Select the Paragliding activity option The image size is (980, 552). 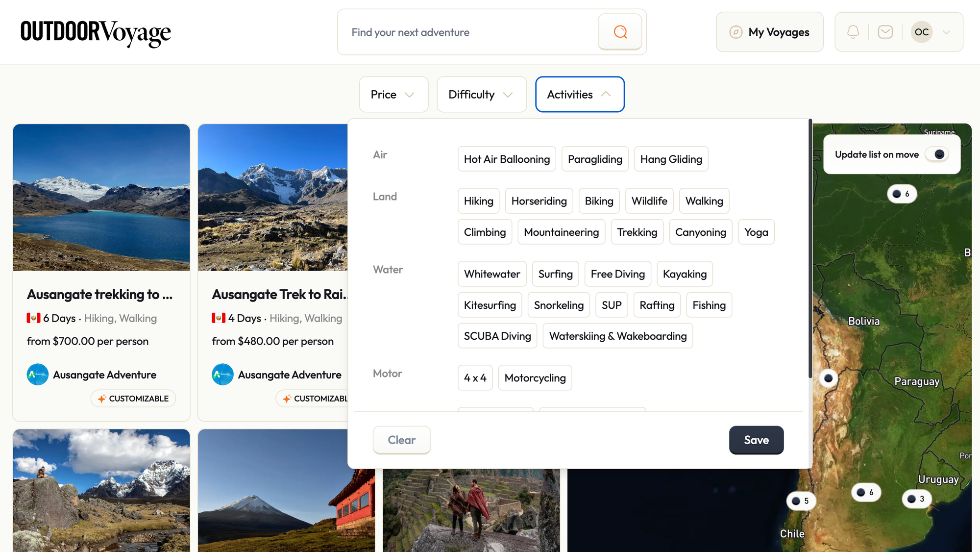(595, 159)
